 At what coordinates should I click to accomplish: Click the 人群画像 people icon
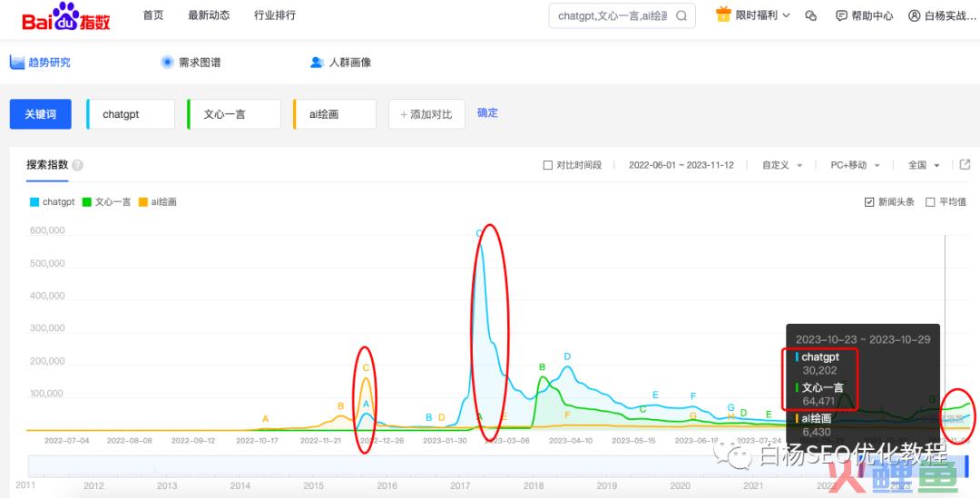318,62
